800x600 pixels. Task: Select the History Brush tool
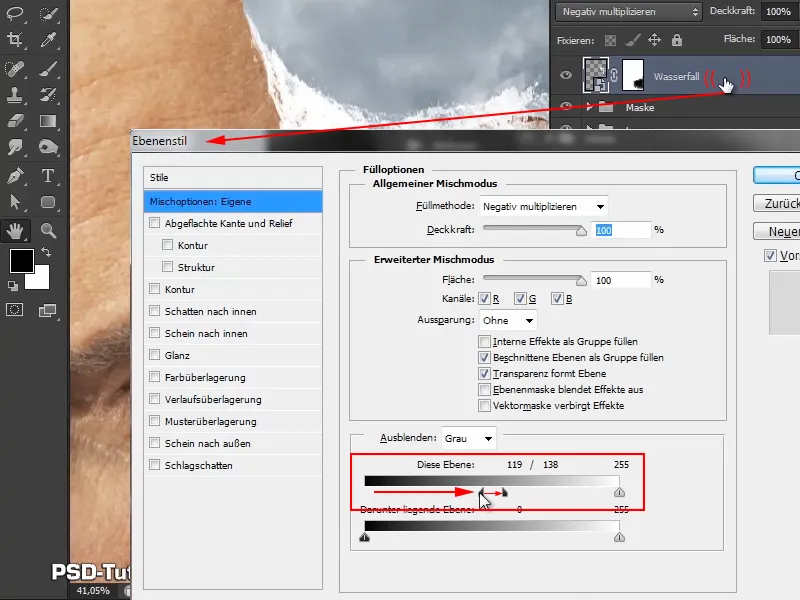[48, 94]
